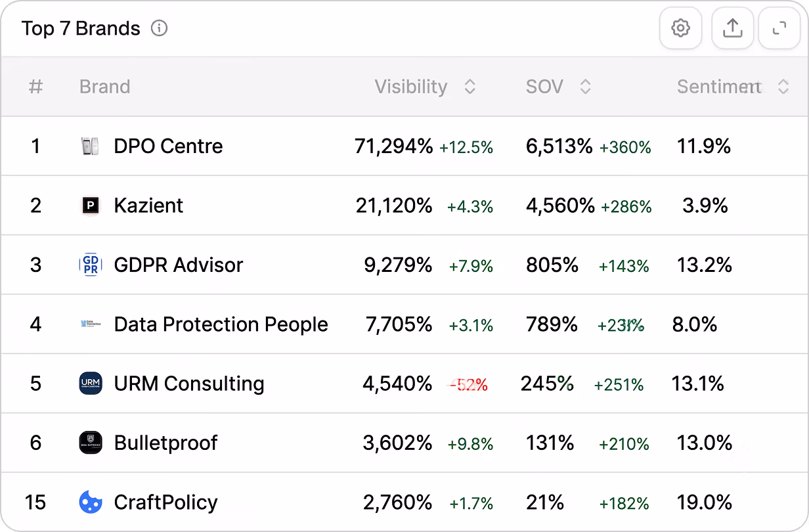Screen dimensions: 809x532
Task: Select the CraftPolicy table row
Action: [x=404, y=502]
